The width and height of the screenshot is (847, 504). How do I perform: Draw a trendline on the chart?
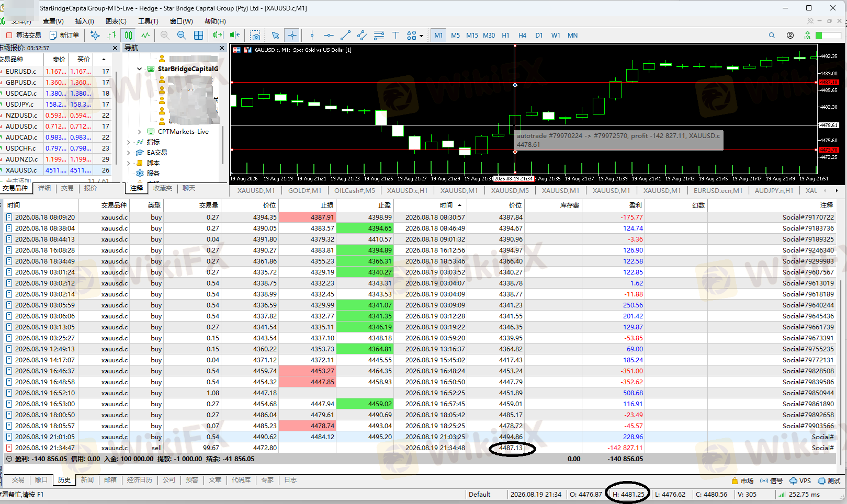click(345, 35)
